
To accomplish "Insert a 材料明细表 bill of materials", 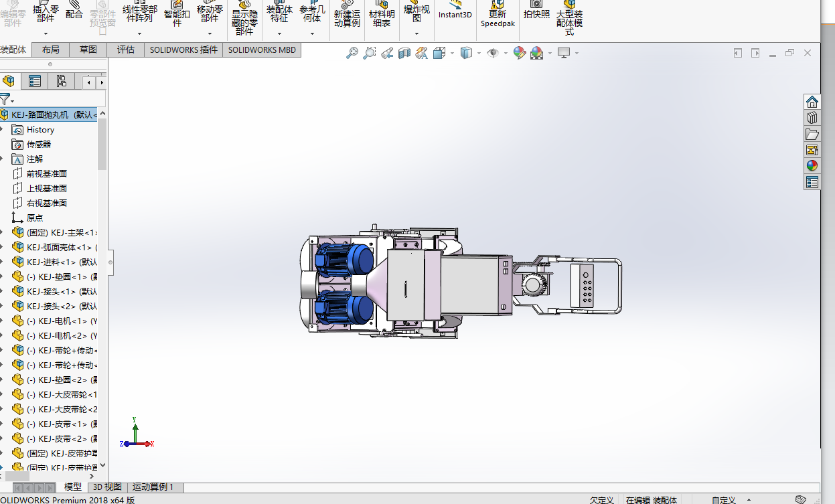I will [382, 13].
